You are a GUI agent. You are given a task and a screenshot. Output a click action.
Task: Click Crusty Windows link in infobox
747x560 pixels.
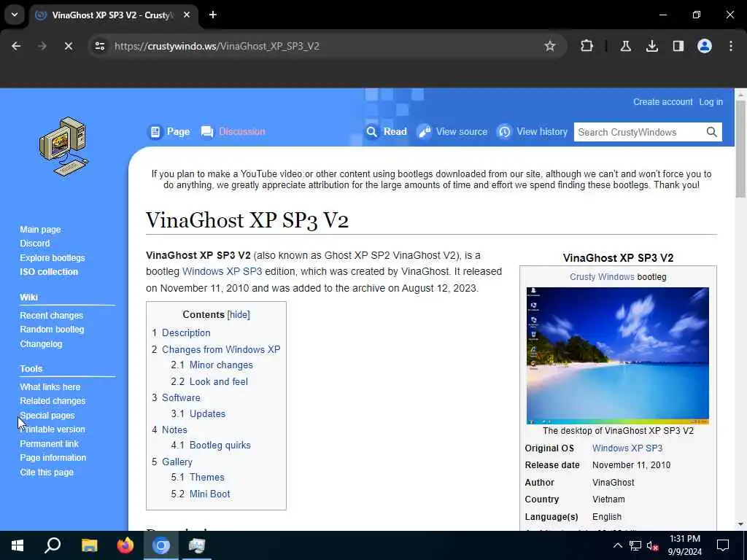pos(602,277)
